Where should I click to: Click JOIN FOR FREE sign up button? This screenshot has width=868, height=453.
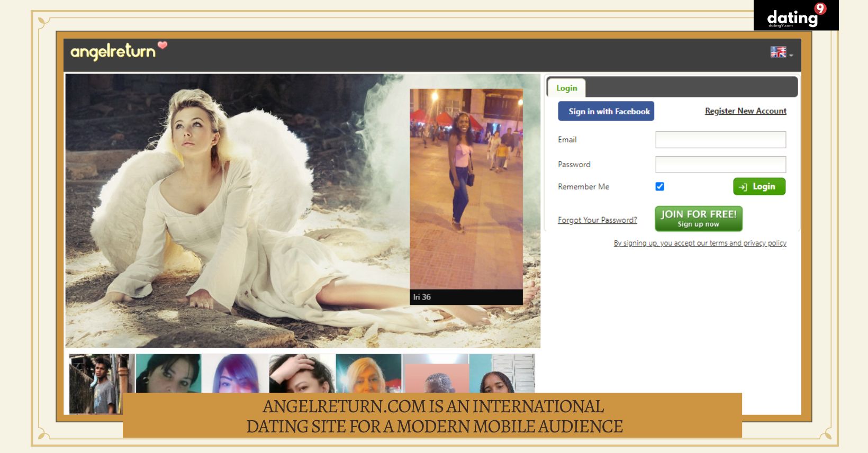pyautogui.click(x=698, y=219)
